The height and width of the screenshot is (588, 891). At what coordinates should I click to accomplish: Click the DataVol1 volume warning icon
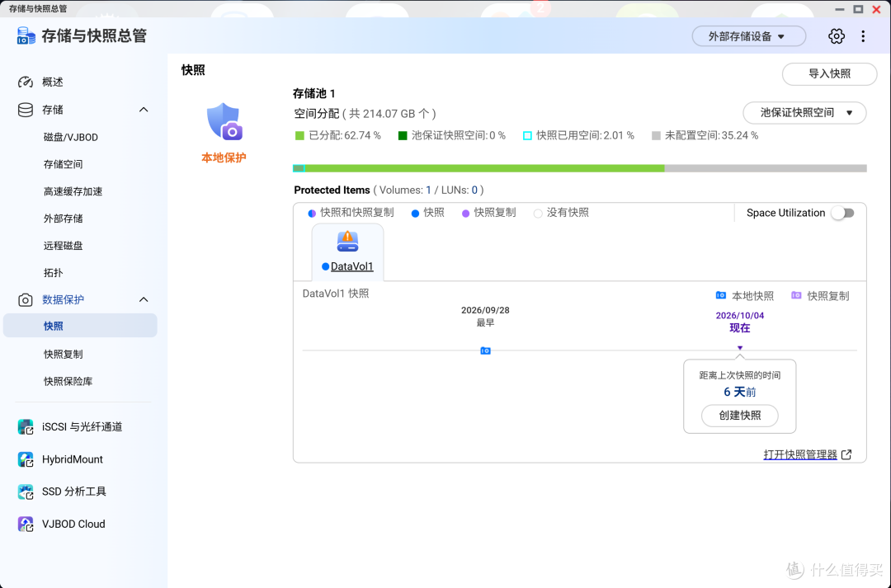[347, 242]
